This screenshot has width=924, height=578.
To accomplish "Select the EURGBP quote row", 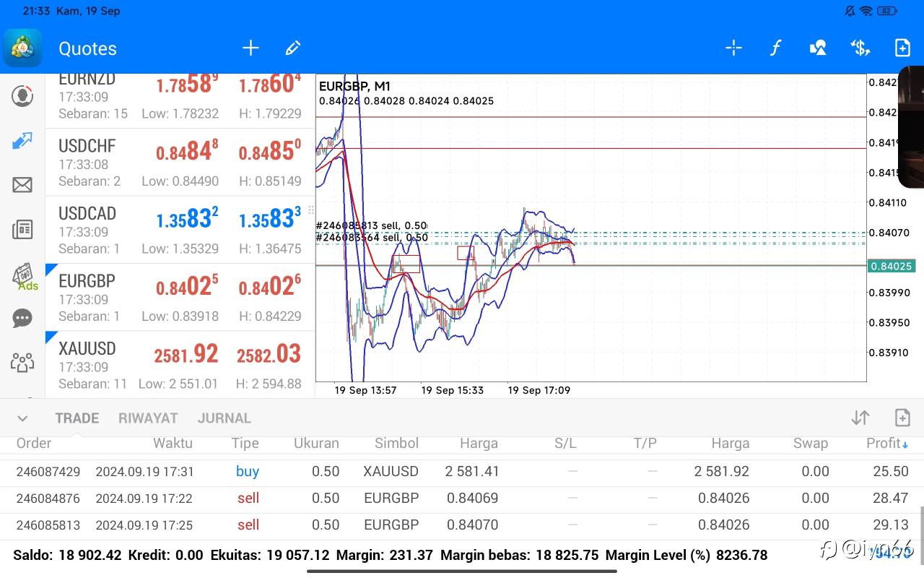I will (180, 297).
